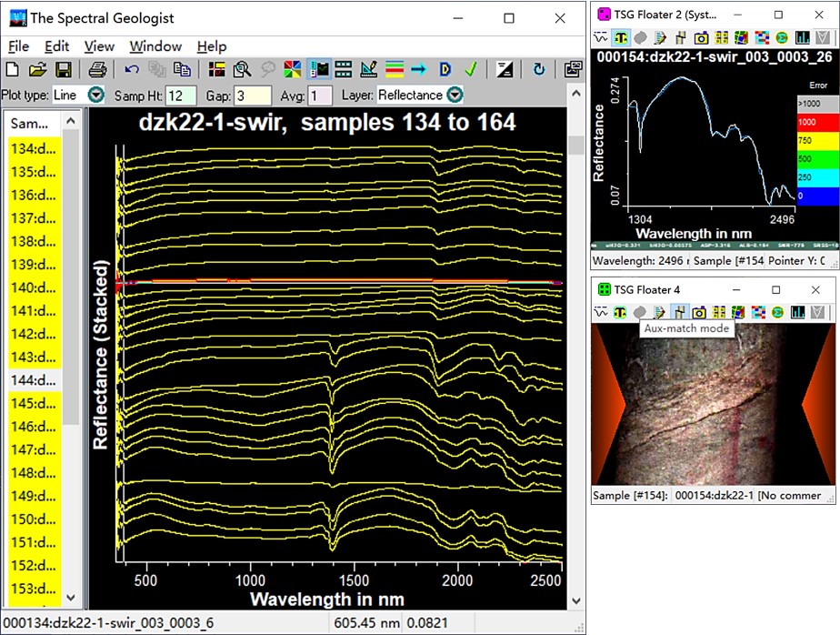Toggle the highlighted stacked-plot toolbar button
This screenshot has height=635, width=840.
pyautogui.click(x=319, y=69)
